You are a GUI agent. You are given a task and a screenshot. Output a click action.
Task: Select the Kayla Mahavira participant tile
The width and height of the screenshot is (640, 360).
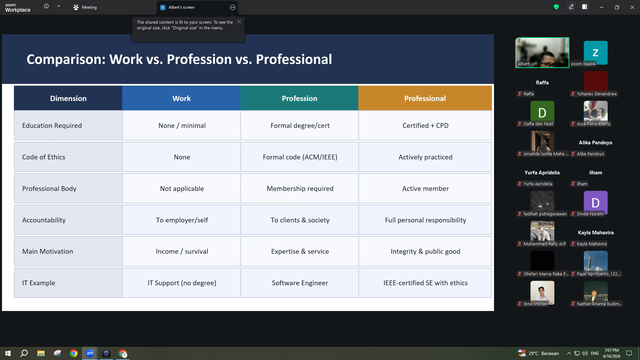click(596, 233)
